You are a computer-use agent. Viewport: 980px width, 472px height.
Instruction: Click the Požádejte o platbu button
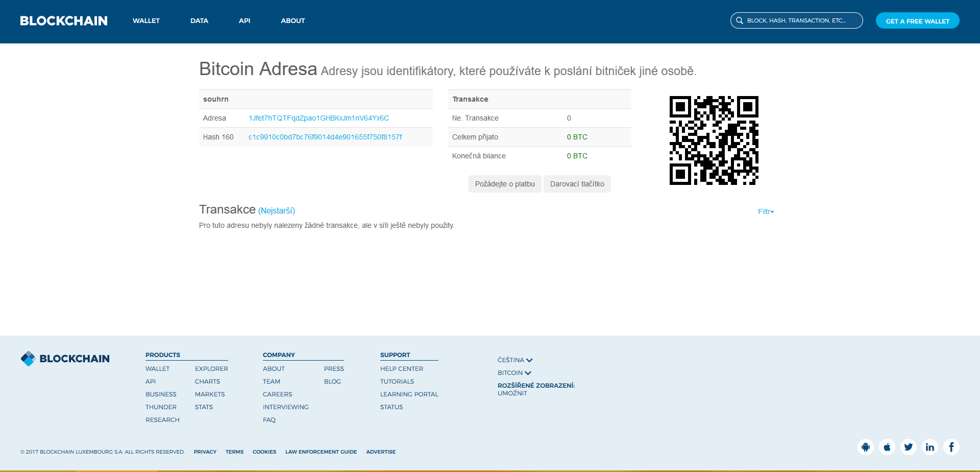click(x=505, y=184)
